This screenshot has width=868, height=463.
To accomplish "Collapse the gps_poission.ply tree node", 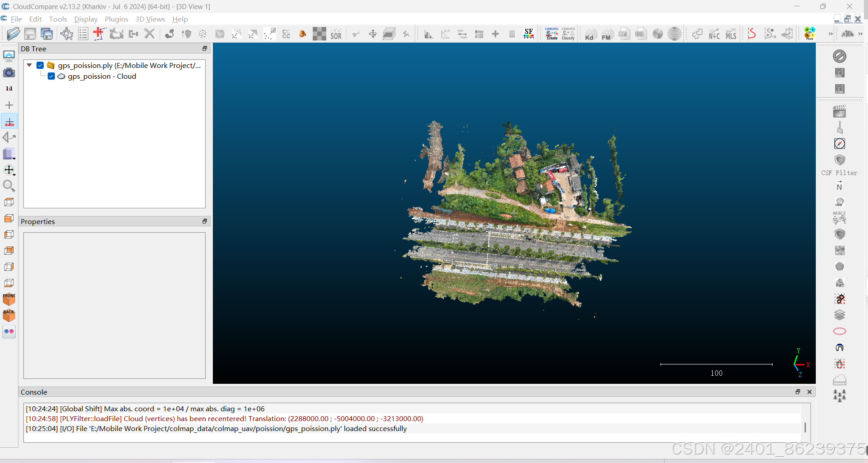I will pos(29,65).
